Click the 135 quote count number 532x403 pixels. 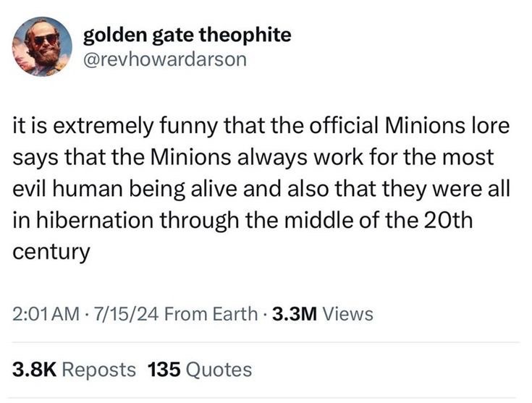point(164,370)
